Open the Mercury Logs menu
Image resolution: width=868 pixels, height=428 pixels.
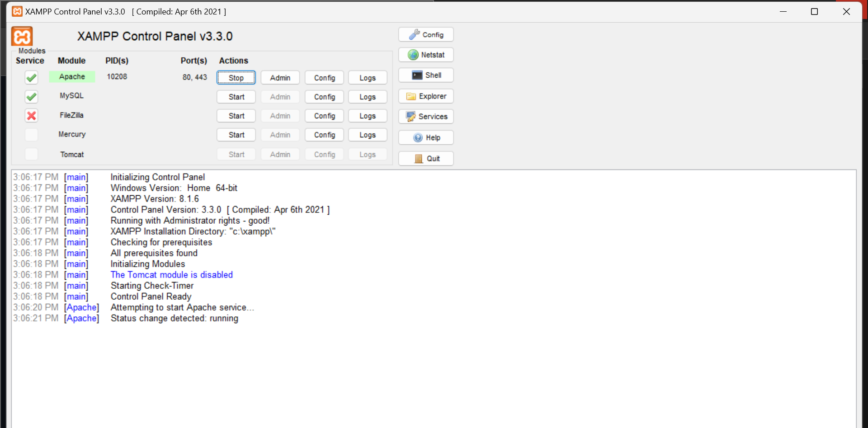[368, 135]
